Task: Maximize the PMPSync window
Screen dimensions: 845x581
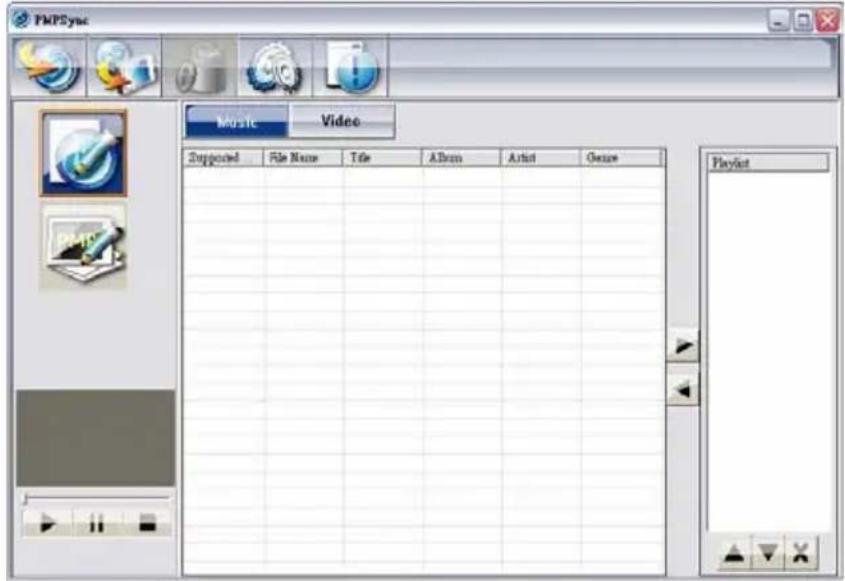Action: tap(802, 21)
